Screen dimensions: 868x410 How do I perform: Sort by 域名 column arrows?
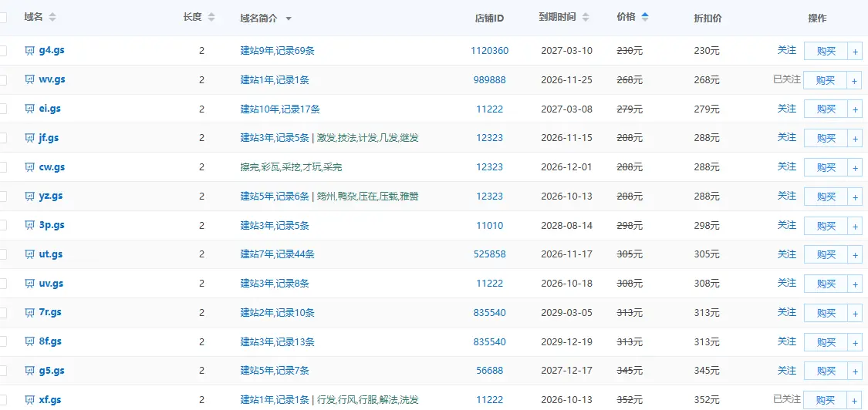coord(52,17)
